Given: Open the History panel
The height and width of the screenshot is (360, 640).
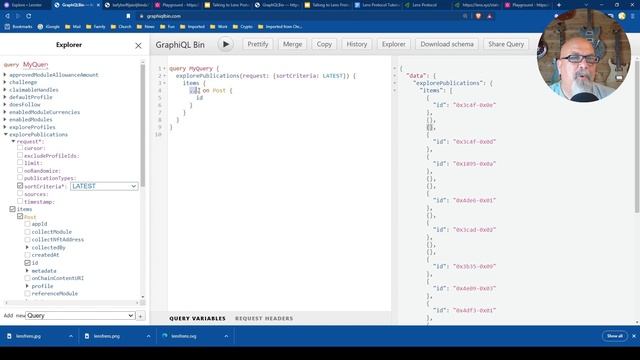Looking at the screenshot, I should [x=357, y=44].
